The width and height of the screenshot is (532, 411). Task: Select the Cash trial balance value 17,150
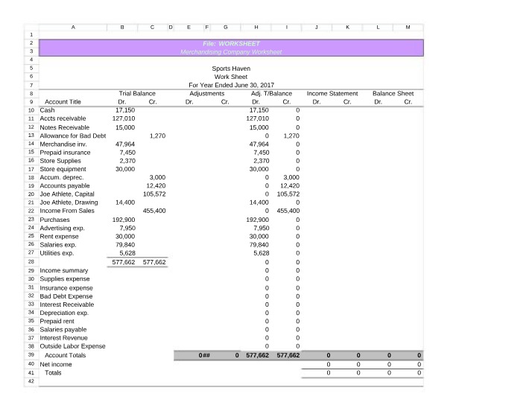pyautogui.click(x=125, y=110)
